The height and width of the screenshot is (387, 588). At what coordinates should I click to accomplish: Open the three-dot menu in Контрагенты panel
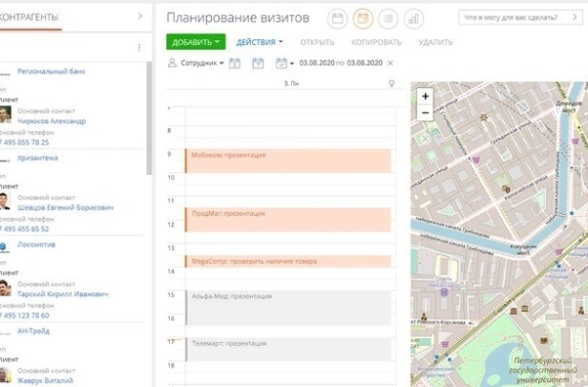pos(139,48)
